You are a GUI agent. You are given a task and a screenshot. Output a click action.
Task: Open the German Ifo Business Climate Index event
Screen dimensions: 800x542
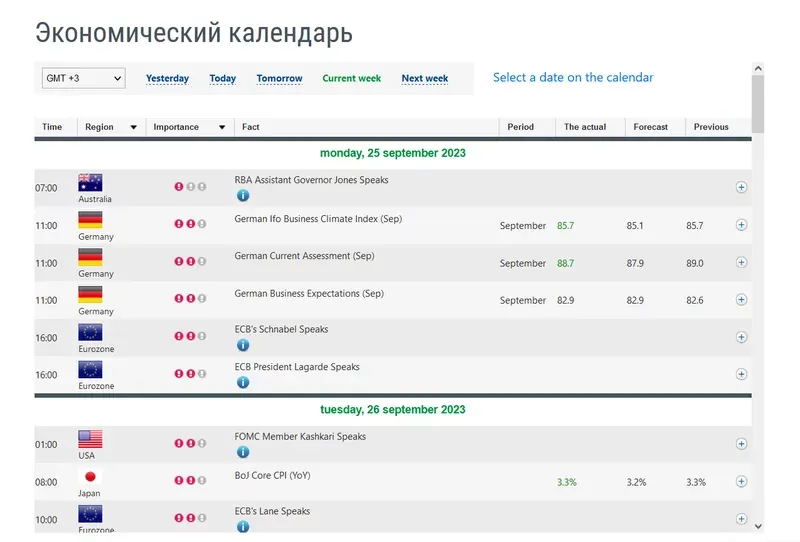tap(318, 219)
